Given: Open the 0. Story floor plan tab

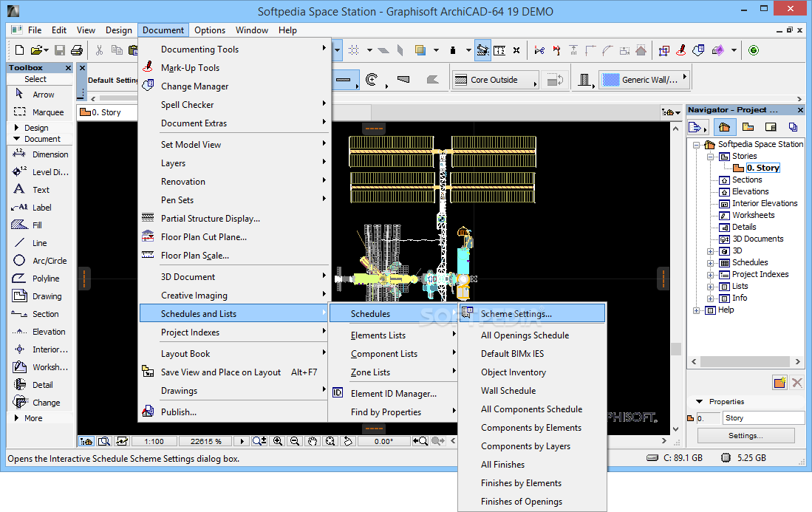Looking at the screenshot, I should click(106, 112).
